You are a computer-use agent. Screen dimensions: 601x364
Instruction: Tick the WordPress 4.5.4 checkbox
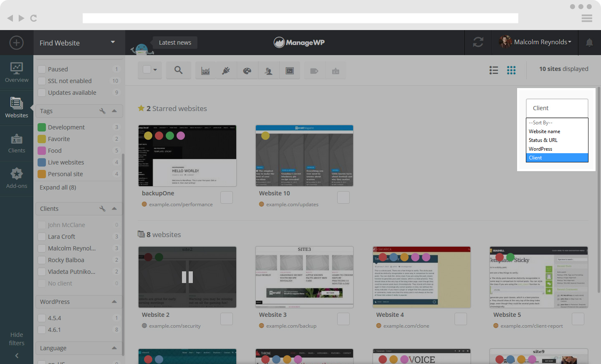[42, 318]
